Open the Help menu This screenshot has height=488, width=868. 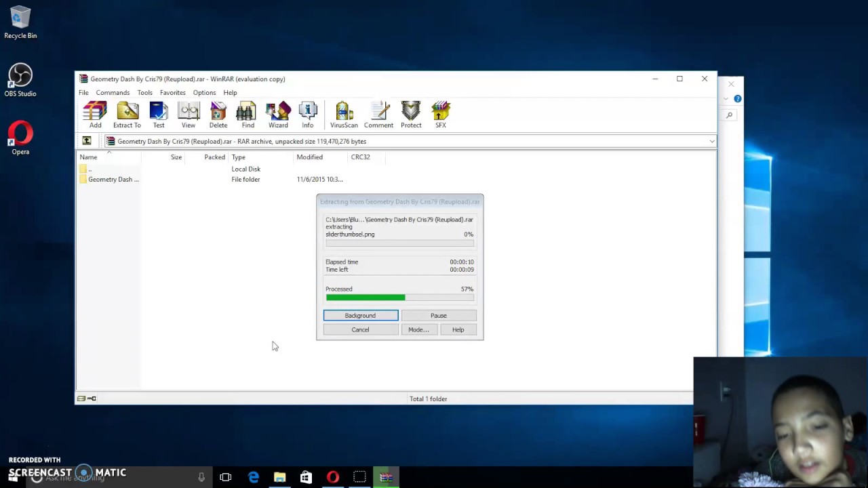(x=230, y=93)
